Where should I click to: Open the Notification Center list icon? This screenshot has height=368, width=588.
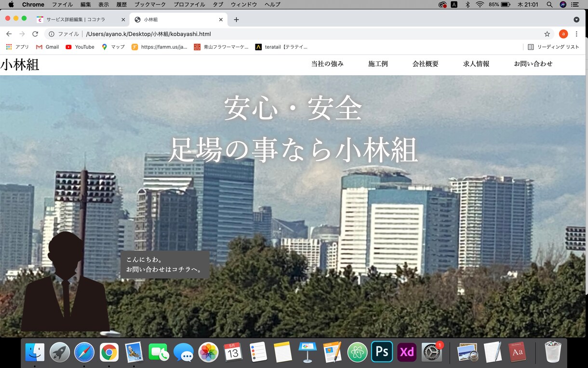575,4
